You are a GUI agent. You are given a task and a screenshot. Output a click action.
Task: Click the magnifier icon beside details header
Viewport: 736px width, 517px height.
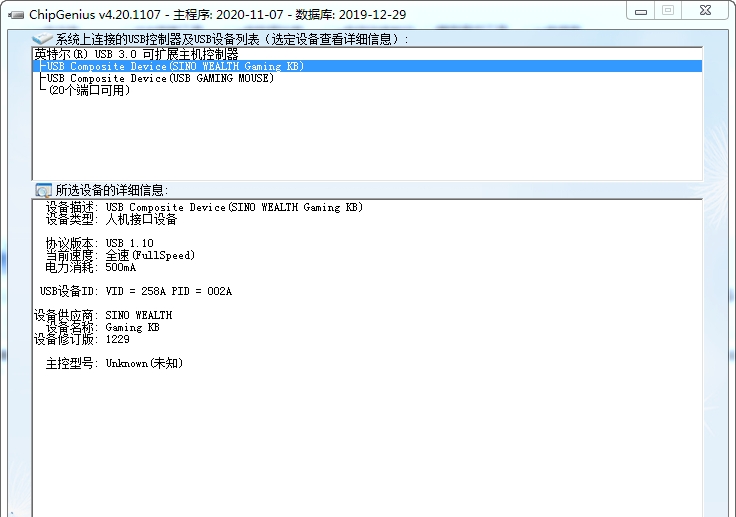click(43, 190)
